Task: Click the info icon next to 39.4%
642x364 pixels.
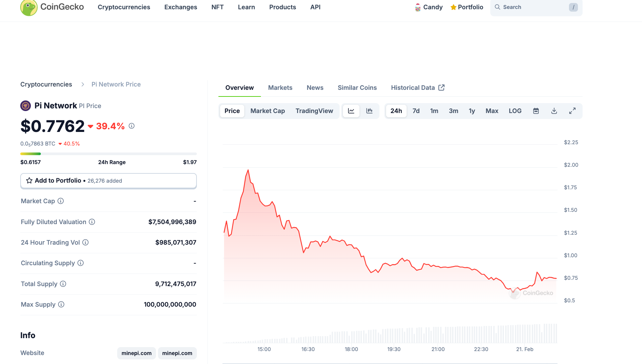Action: pos(131,126)
